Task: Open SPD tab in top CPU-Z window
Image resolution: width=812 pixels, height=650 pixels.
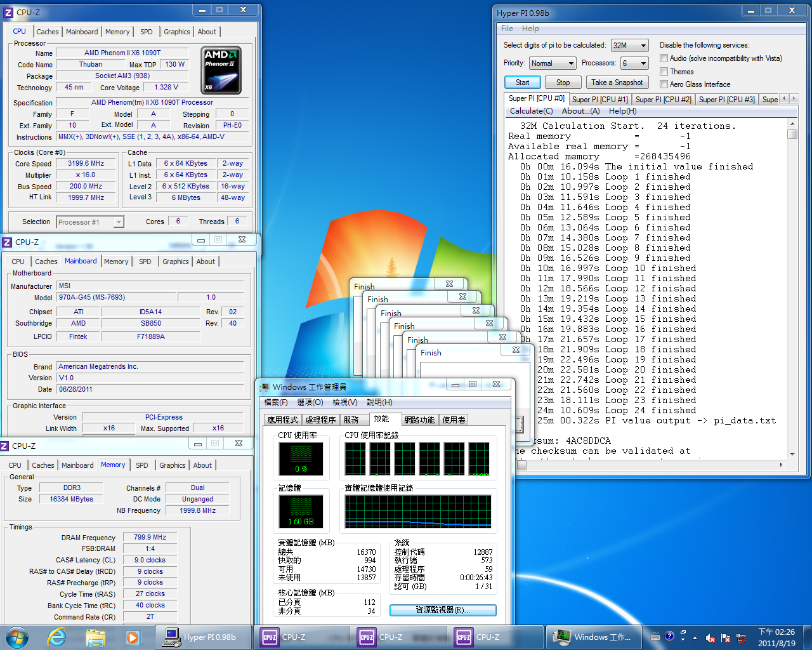Action: [147, 32]
